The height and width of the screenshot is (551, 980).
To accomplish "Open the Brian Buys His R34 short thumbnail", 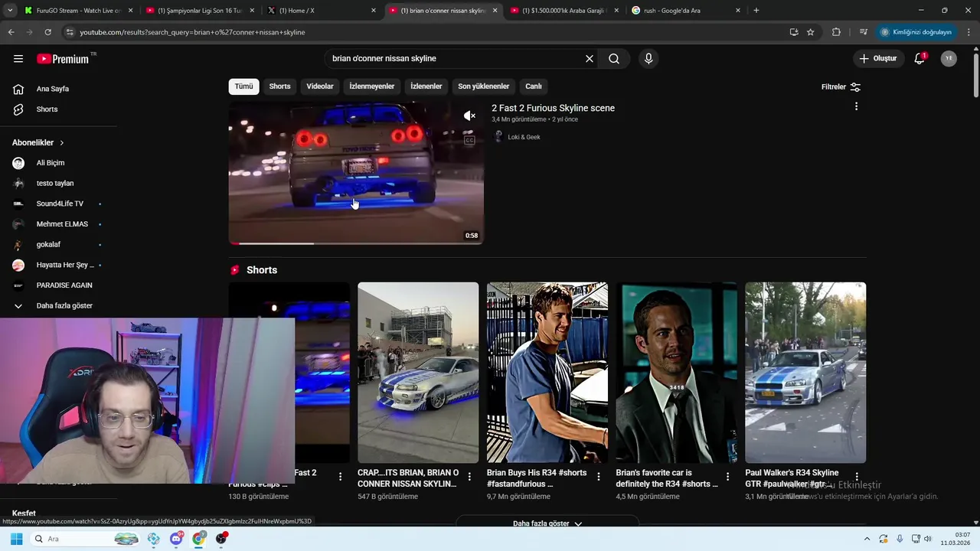I will (x=547, y=373).
